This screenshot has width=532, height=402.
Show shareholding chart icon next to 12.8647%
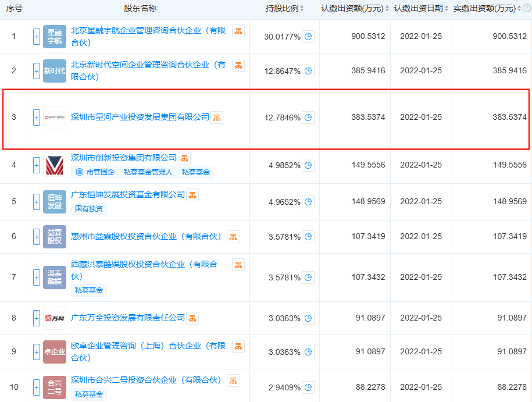308,71
